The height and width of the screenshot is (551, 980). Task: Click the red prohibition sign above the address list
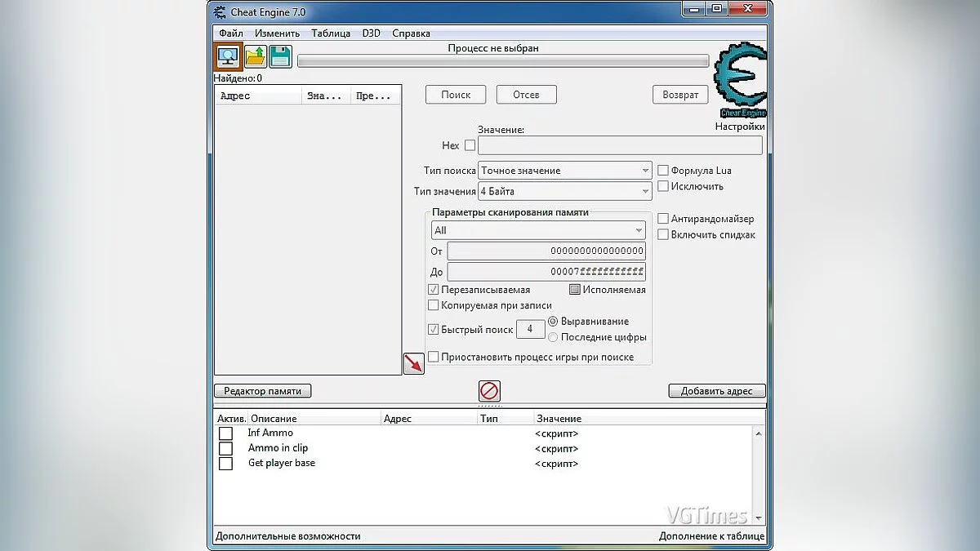(488, 391)
